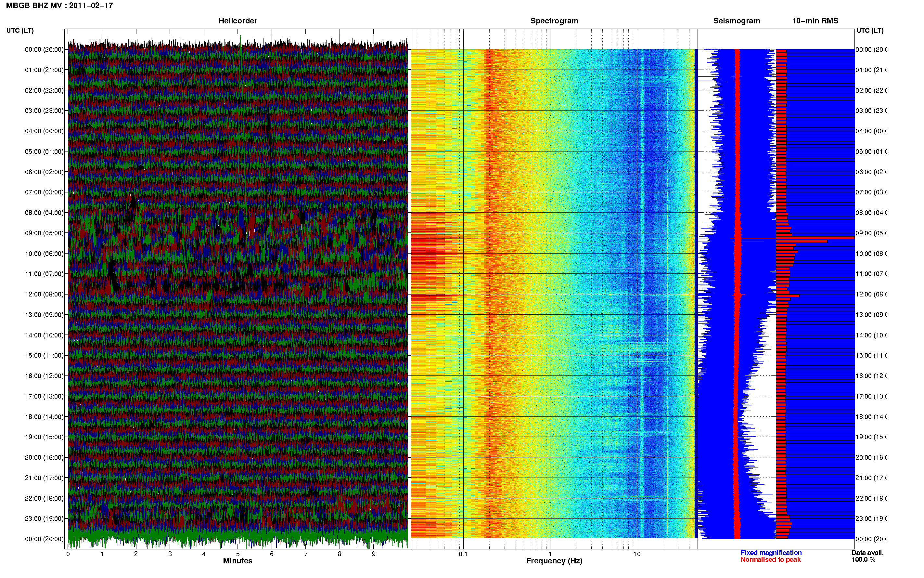Select the Helicorder panel heading
This screenshot has width=924, height=578.
237,21
